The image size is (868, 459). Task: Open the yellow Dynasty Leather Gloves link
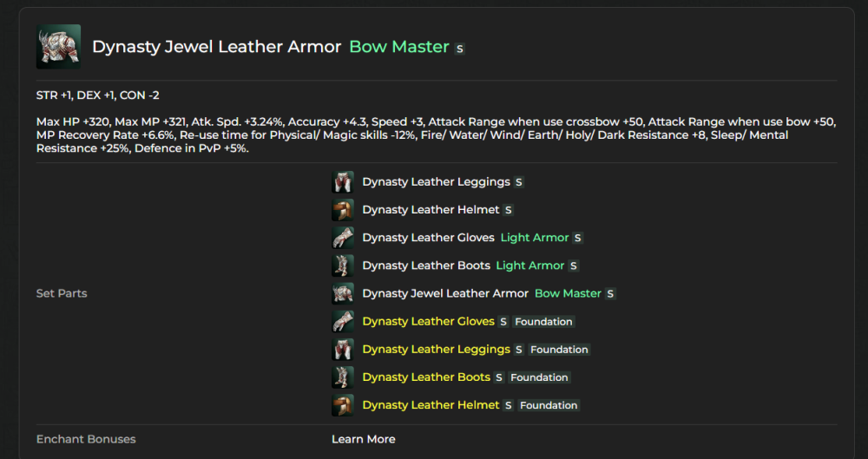428,322
